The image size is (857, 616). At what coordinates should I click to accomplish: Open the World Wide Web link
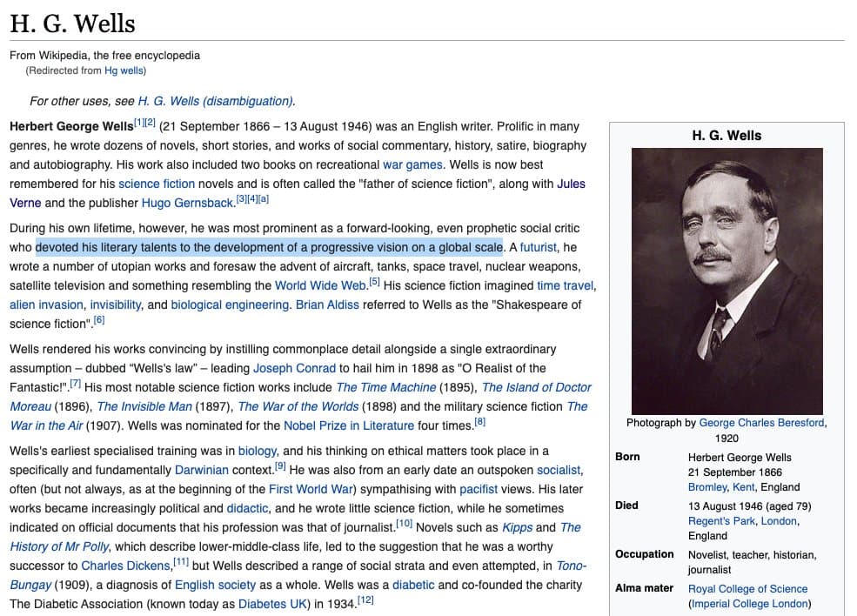click(320, 285)
